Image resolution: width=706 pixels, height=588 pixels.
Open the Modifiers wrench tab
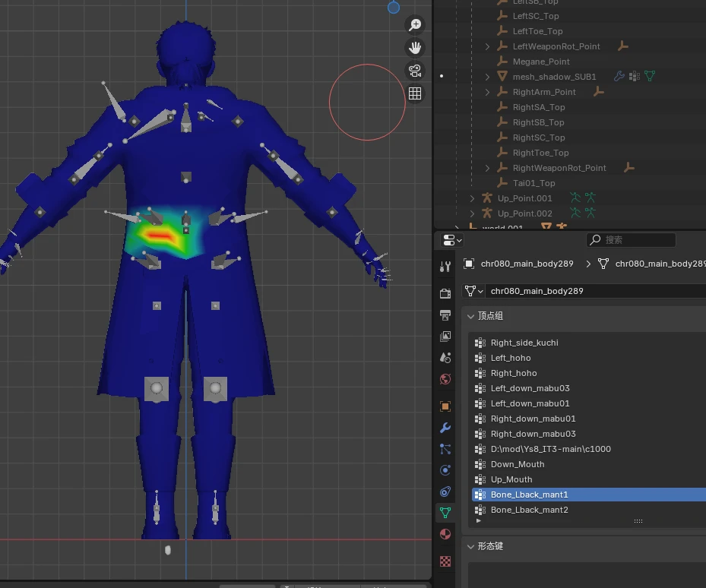point(445,427)
